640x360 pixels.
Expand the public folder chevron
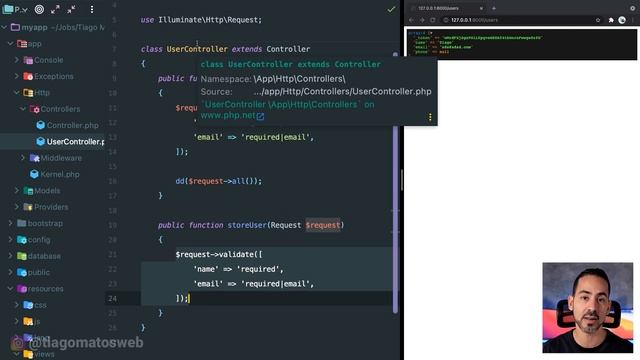click(x=11, y=272)
